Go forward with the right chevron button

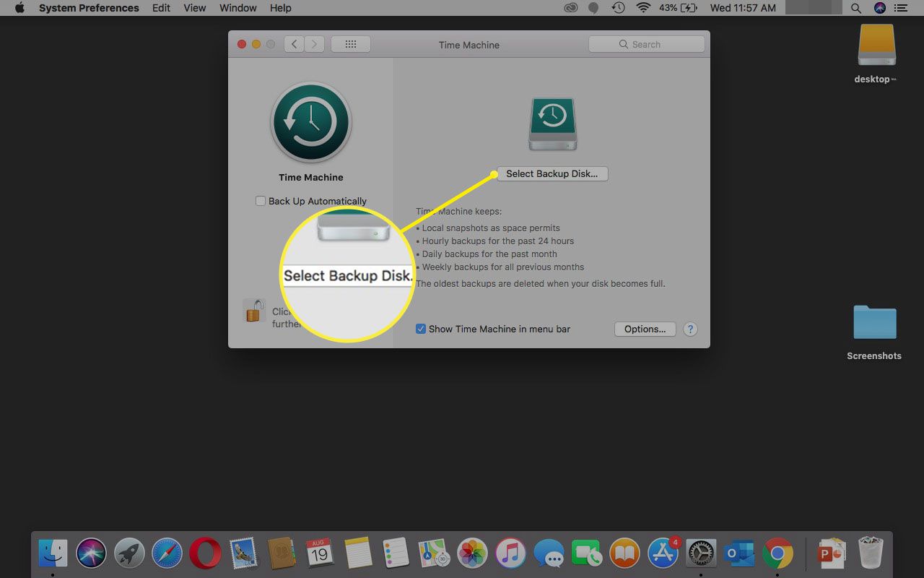coord(314,44)
